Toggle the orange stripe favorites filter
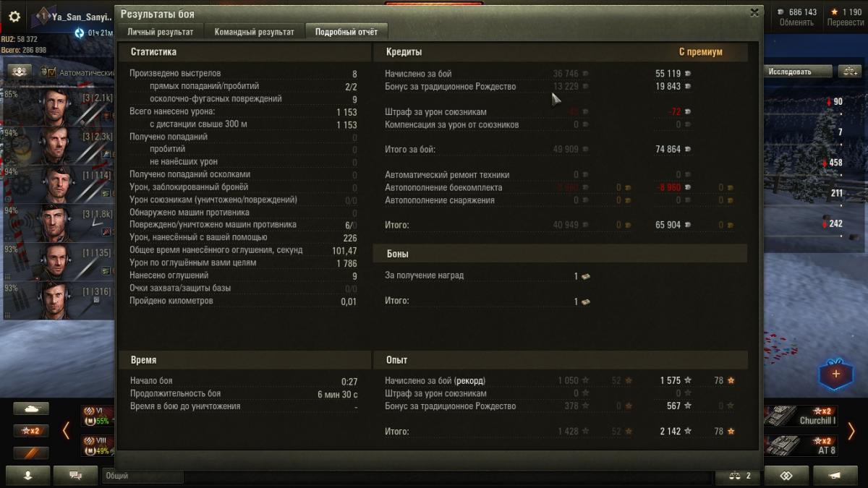Viewport: 868px width, 488px height. tap(31, 453)
